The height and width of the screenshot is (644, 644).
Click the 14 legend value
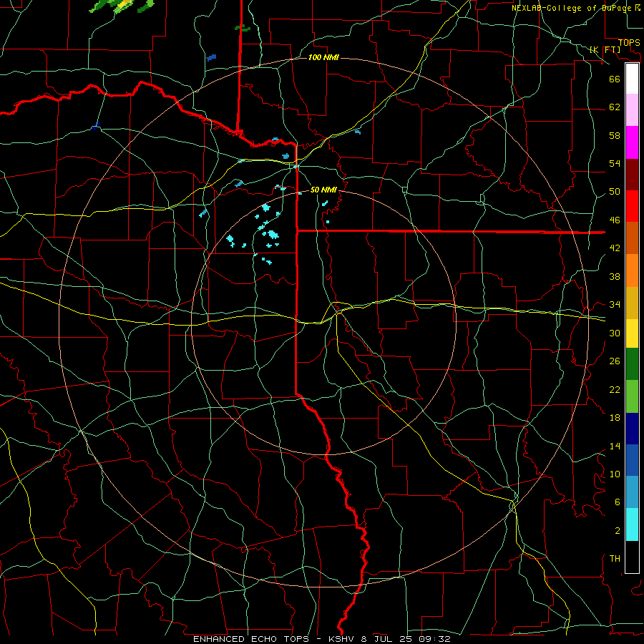point(615,446)
